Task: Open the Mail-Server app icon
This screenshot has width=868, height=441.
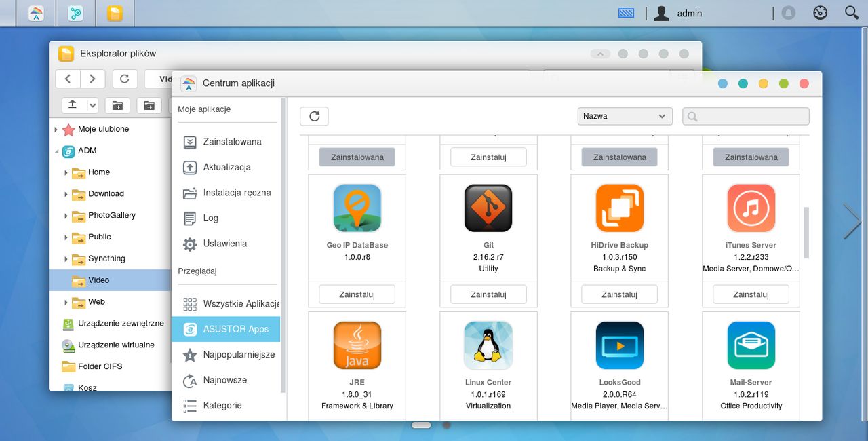Action: click(x=751, y=345)
